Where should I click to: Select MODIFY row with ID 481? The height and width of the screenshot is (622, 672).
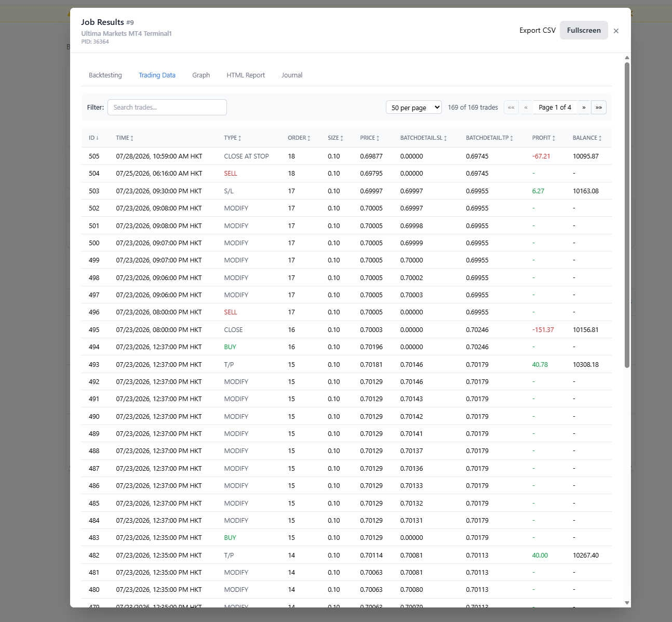pos(346,572)
